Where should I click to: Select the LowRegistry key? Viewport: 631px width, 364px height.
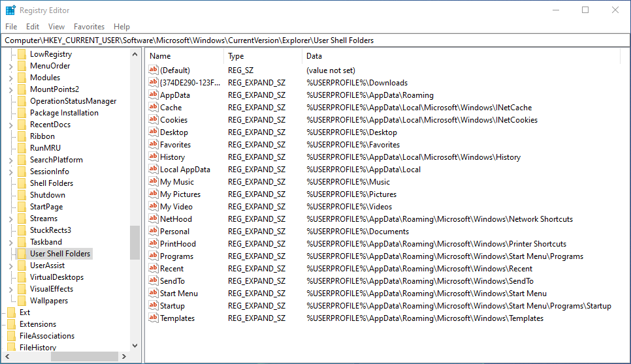point(51,54)
